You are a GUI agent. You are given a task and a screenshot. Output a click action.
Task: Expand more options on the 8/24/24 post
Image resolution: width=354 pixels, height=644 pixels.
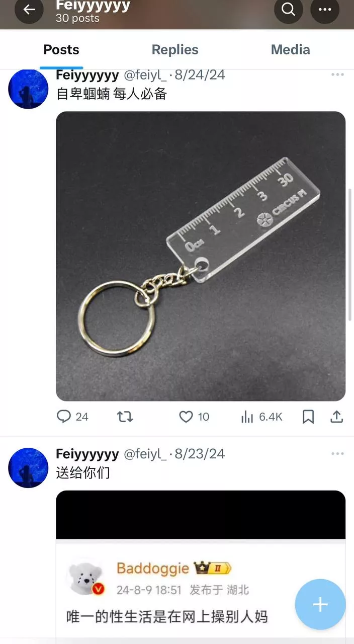pyautogui.click(x=337, y=75)
